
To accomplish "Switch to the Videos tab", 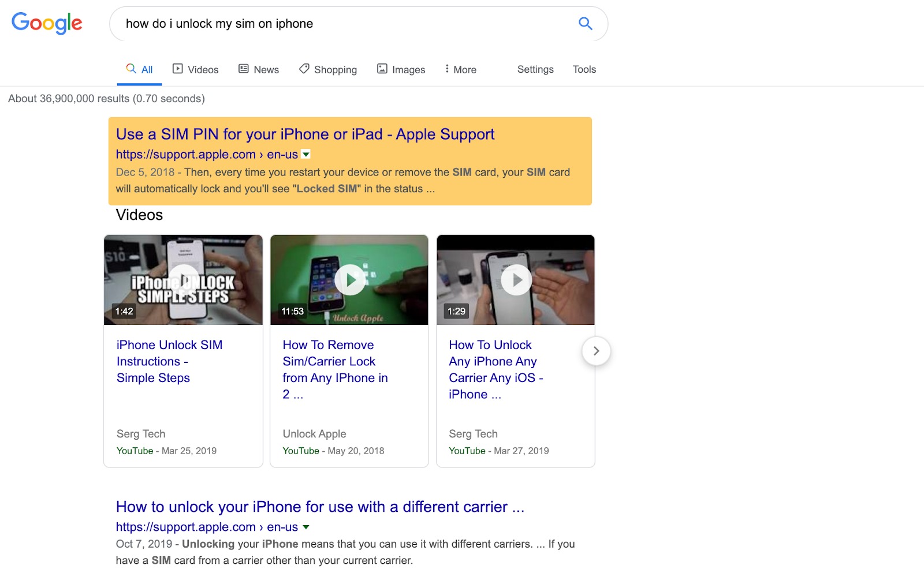I will click(202, 69).
